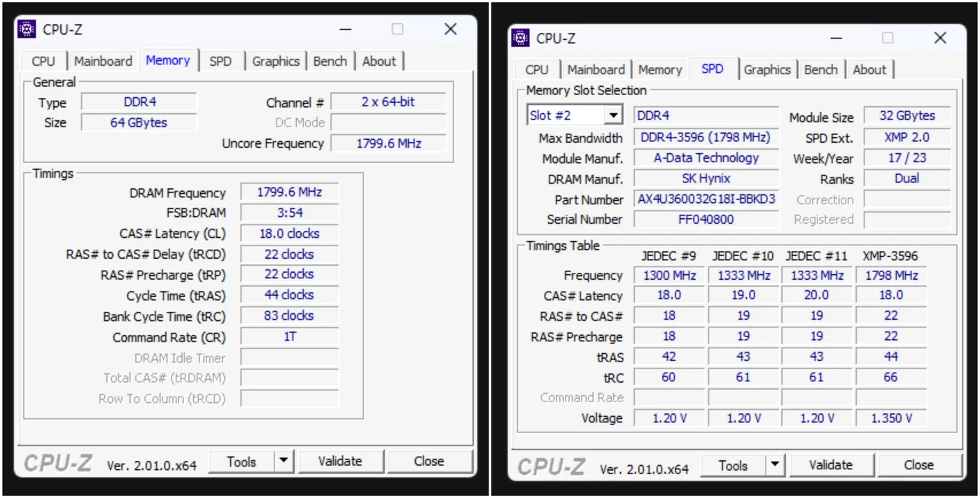Open the Bench tab in left window
The width and height of the screenshot is (980, 498).
[x=330, y=61]
